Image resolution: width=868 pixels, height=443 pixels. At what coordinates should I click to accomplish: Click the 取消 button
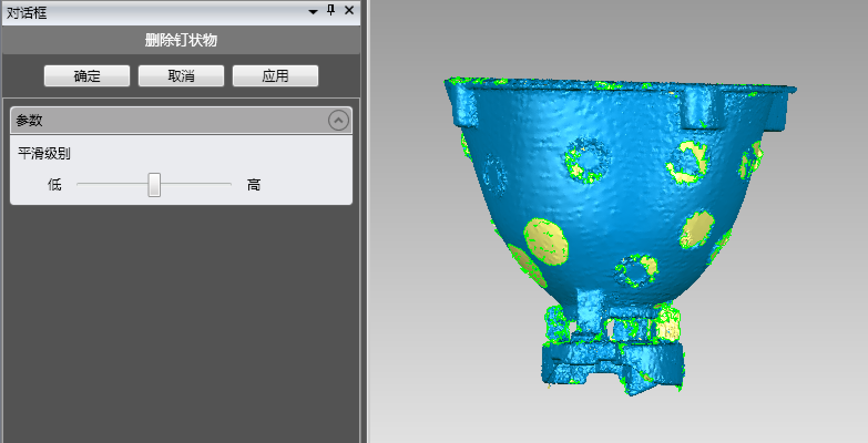point(181,76)
